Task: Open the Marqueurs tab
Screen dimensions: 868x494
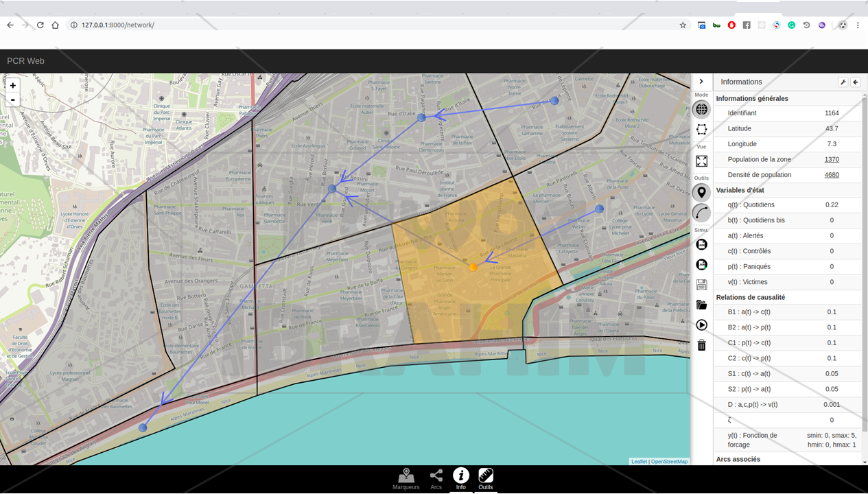Action: [x=406, y=479]
